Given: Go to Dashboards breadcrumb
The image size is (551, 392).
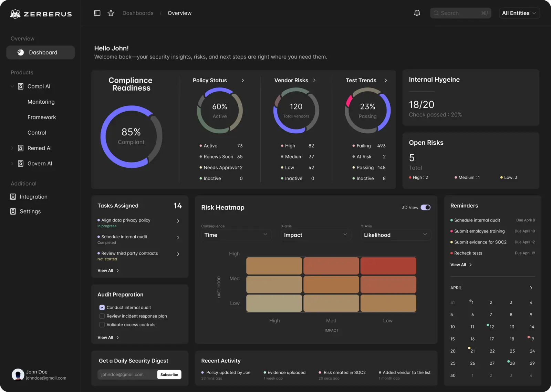Looking at the screenshot, I should pos(138,13).
